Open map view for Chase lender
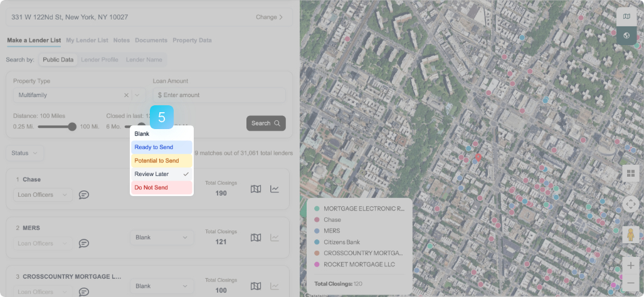Image resolution: width=644 pixels, height=297 pixels. (x=255, y=189)
